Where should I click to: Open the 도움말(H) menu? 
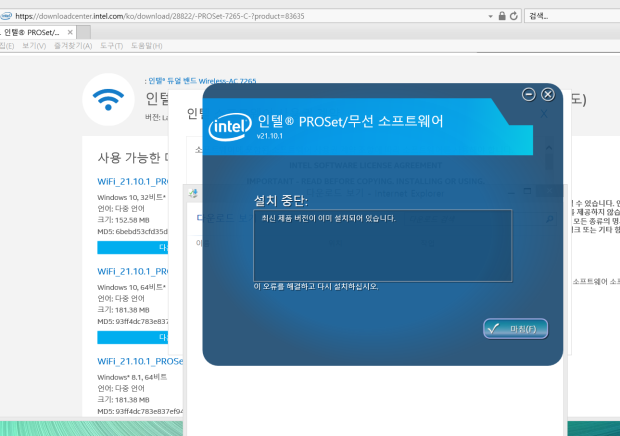click(147, 46)
